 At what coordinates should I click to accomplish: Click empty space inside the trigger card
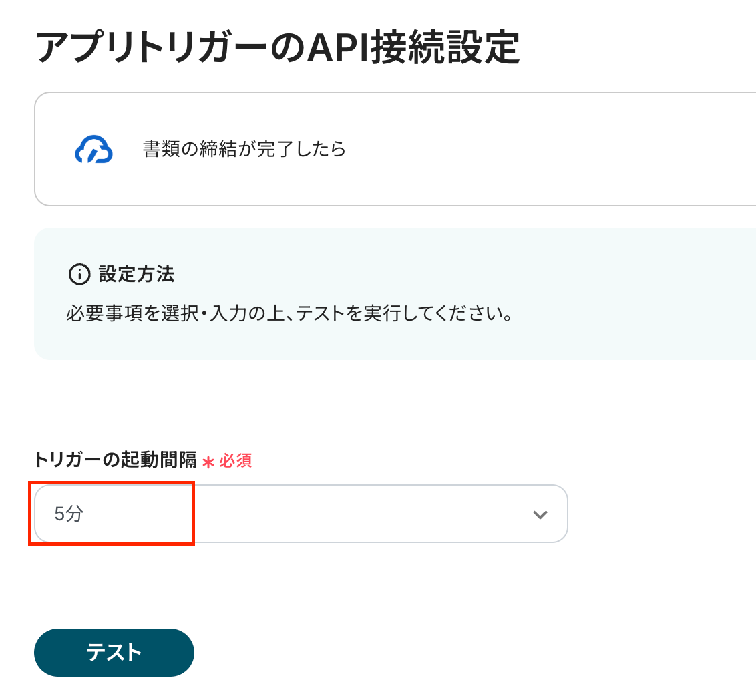pos(548,149)
